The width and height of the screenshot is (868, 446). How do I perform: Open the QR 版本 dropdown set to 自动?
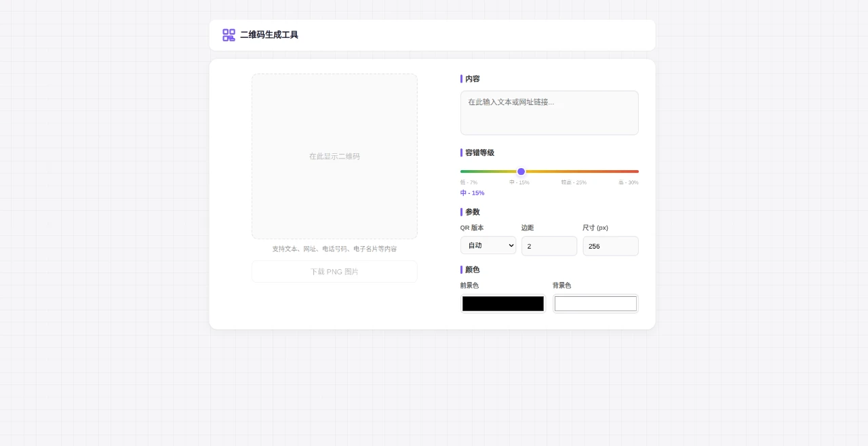[488, 245]
